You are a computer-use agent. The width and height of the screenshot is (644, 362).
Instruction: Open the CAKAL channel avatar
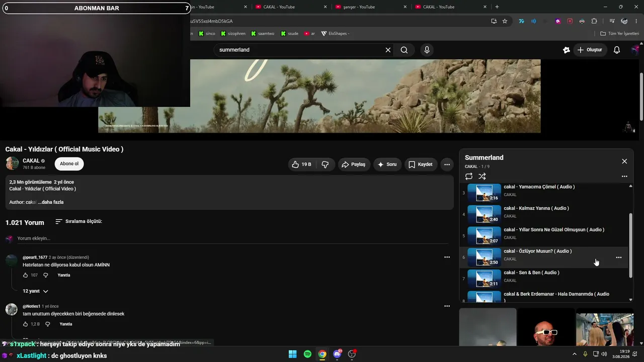(x=12, y=163)
